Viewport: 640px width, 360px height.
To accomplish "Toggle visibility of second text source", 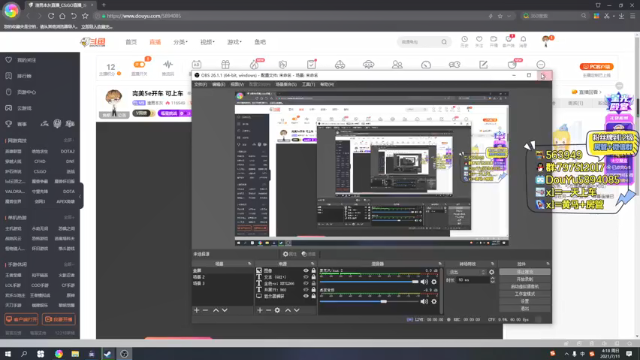I will coord(306,277).
